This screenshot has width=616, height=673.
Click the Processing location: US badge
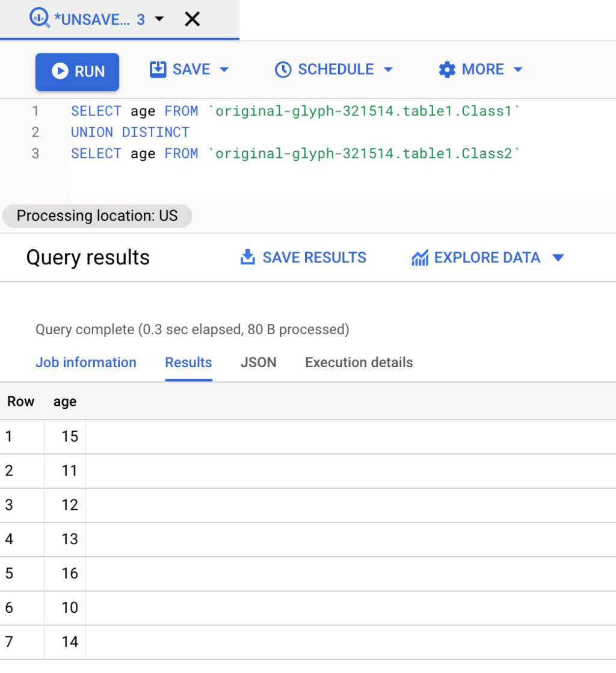pos(97,216)
